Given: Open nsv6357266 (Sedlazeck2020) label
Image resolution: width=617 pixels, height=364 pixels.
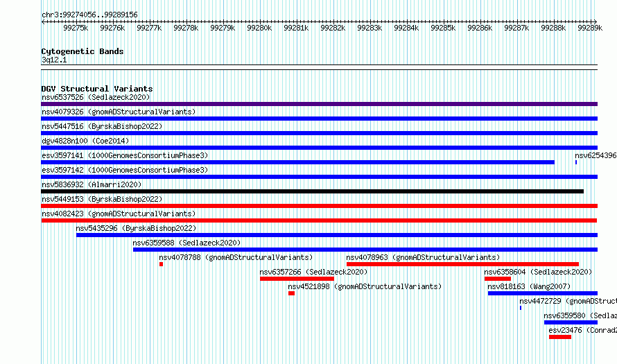Looking at the screenshot, I should [x=313, y=272].
